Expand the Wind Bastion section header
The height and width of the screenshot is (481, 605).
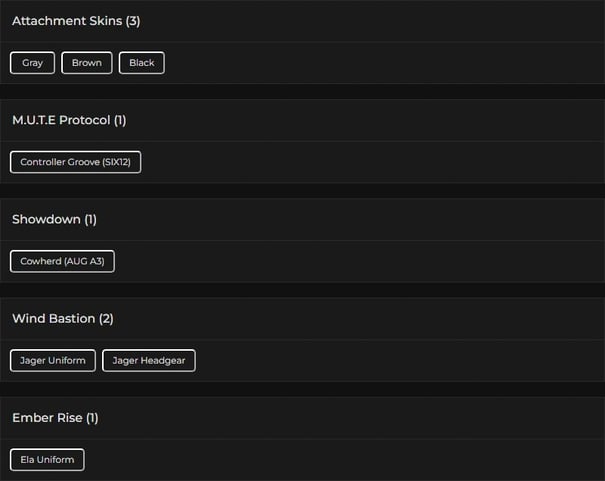(54, 318)
